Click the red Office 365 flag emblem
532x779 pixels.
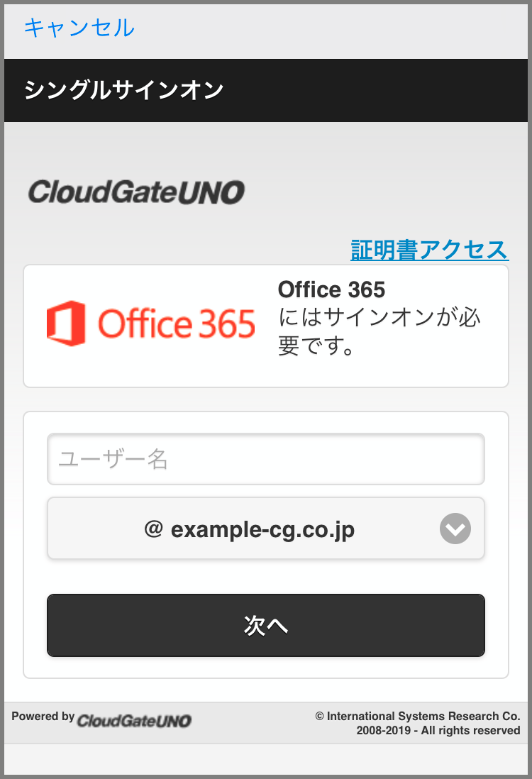tap(67, 321)
